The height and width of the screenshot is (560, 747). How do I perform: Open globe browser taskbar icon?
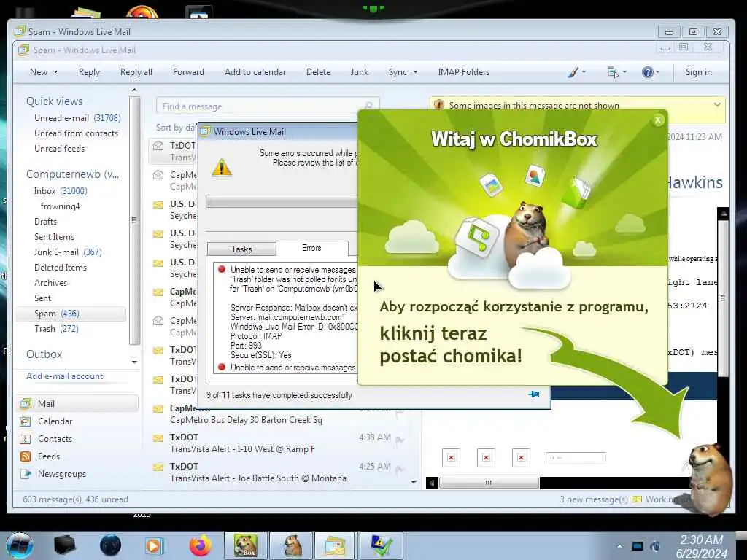111,545
